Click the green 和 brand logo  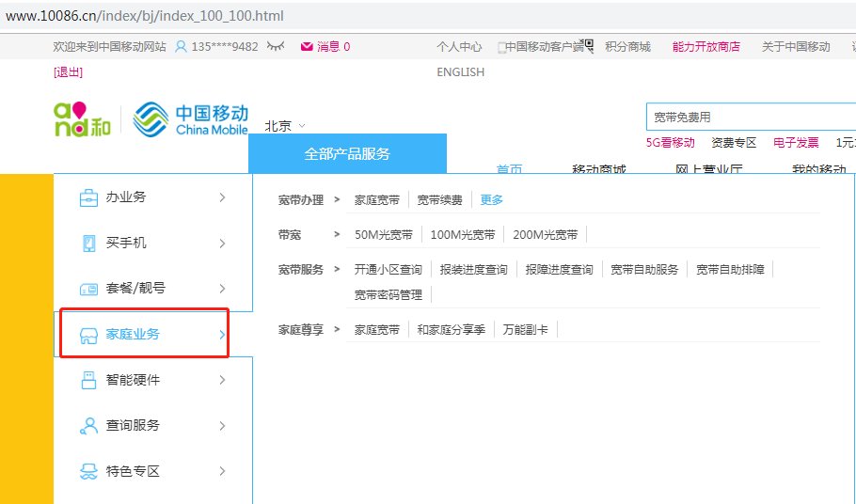coord(82,119)
